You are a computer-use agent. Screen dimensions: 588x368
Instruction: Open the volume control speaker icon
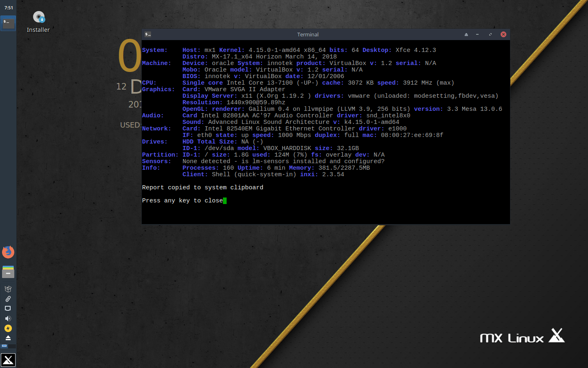[8, 319]
